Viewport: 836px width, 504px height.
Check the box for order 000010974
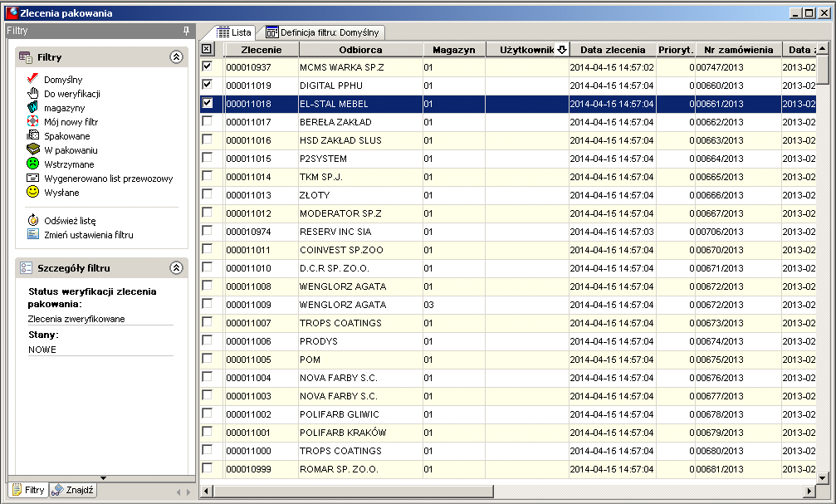coord(208,230)
